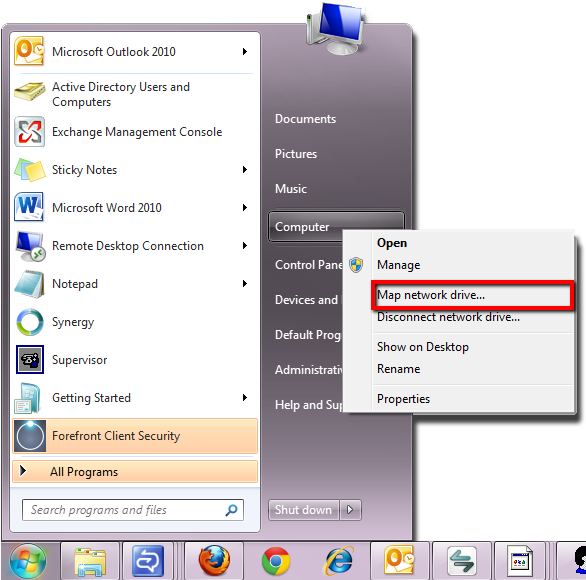Screen dimensions: 586x580
Task: Click the Exchange Management Console text
Action: point(137,132)
